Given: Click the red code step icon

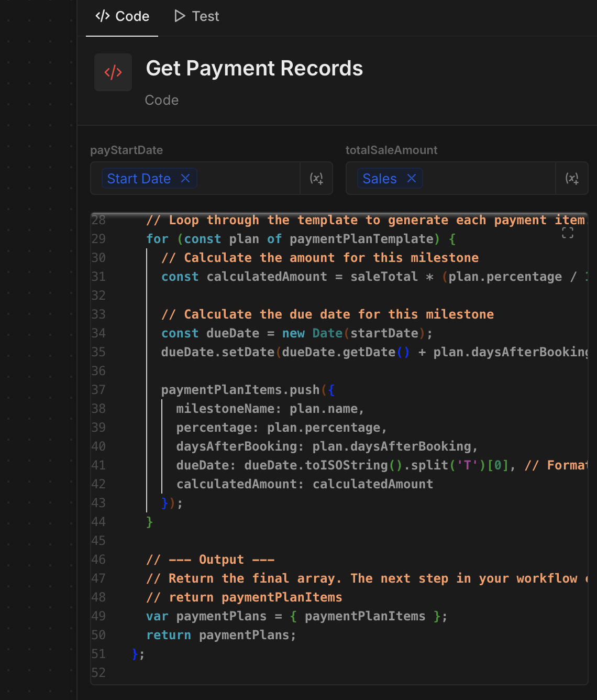Looking at the screenshot, I should (113, 72).
